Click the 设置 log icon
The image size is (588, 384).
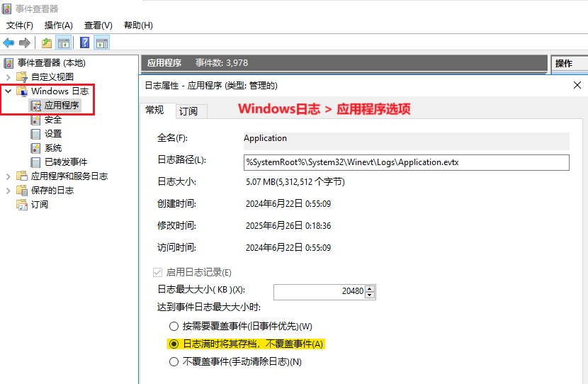[x=35, y=134]
